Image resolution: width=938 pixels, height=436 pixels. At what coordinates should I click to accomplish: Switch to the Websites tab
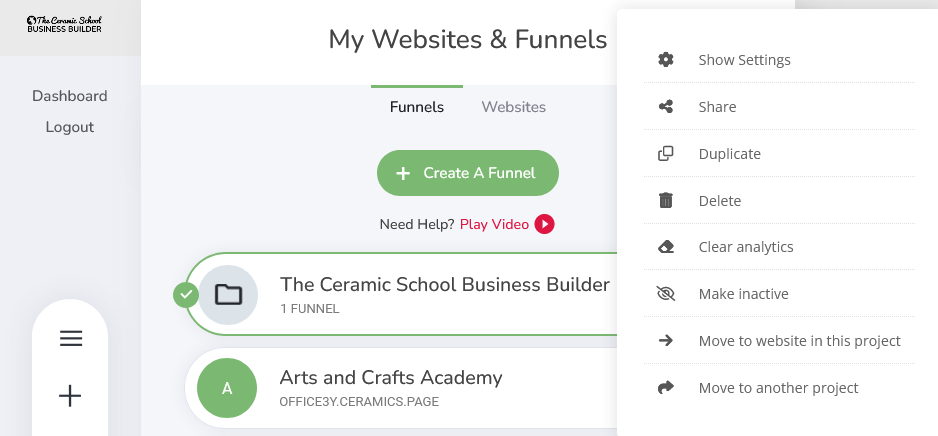click(x=514, y=107)
